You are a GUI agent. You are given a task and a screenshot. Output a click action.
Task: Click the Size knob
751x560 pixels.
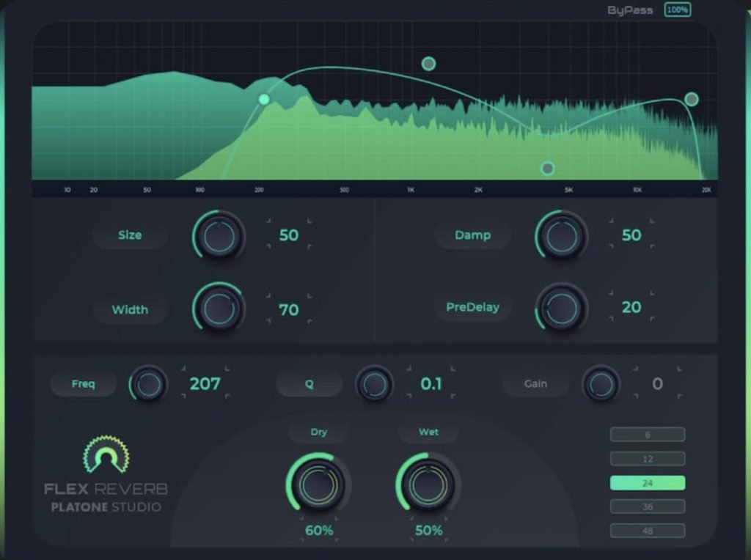(x=219, y=236)
